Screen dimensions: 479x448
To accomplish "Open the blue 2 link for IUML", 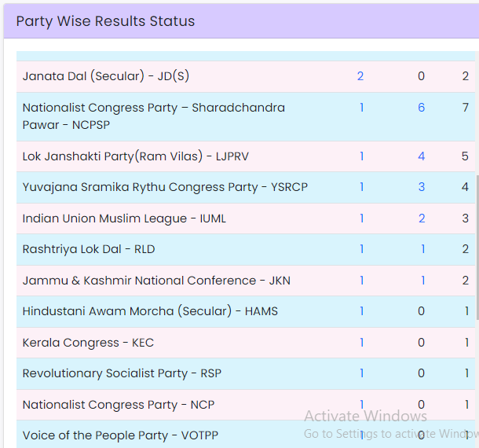I will click(421, 218).
